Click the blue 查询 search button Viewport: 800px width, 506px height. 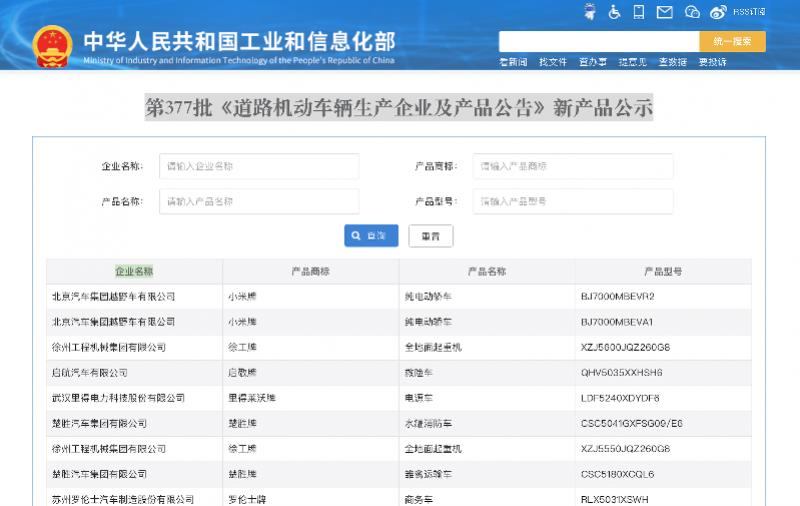tap(371, 236)
